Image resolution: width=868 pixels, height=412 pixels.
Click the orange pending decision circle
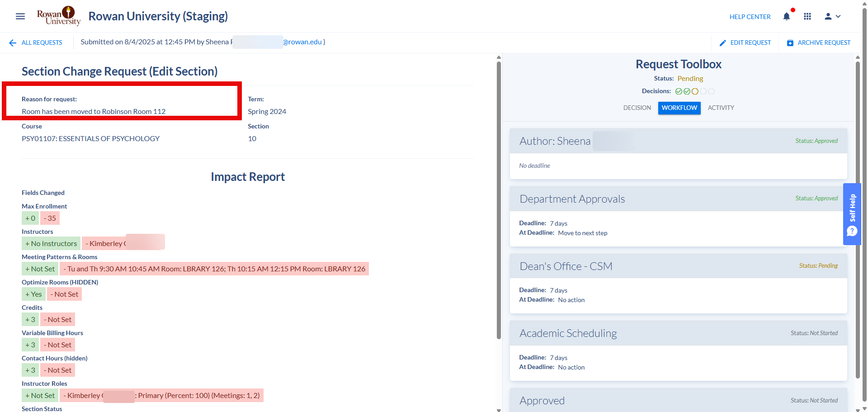pyautogui.click(x=695, y=91)
